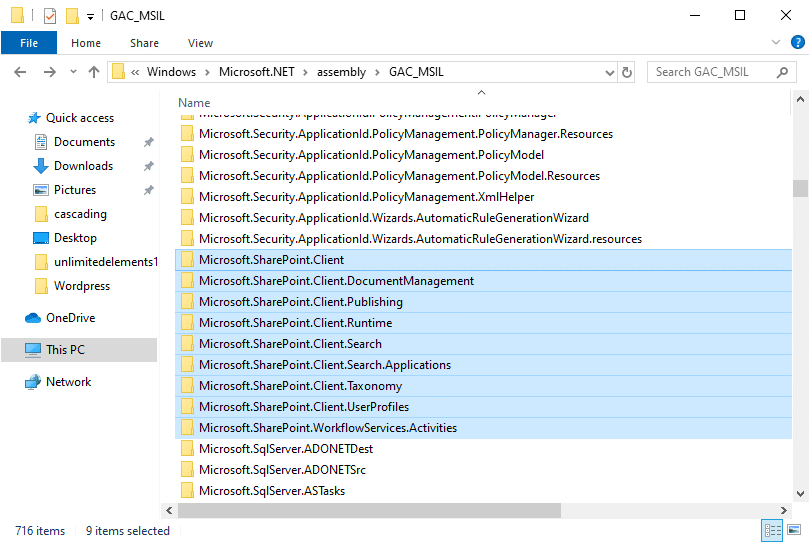Screen dimensions: 810x543
Task: Click the pin icon beside Pictures
Action: [148, 190]
